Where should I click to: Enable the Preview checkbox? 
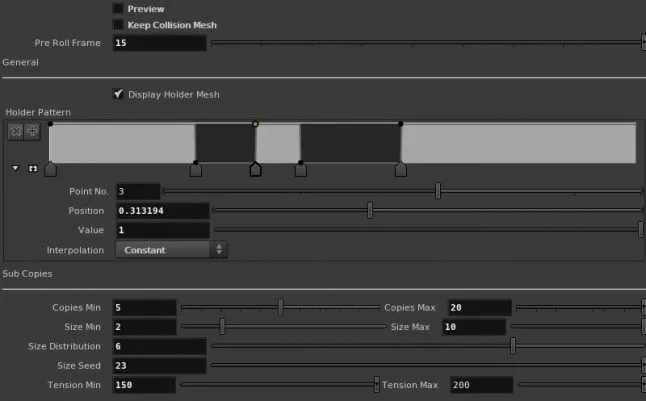tap(118, 9)
